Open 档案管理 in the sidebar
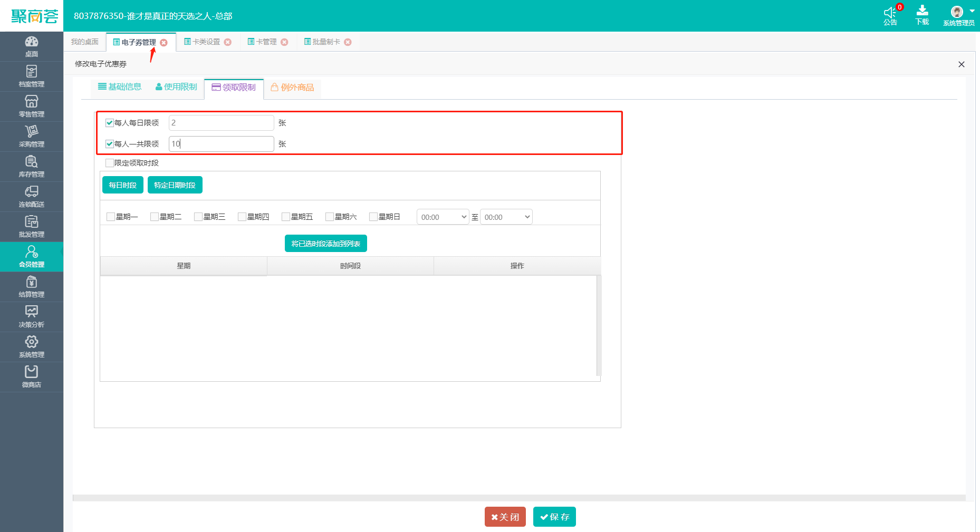This screenshot has height=532, width=980. (32, 76)
